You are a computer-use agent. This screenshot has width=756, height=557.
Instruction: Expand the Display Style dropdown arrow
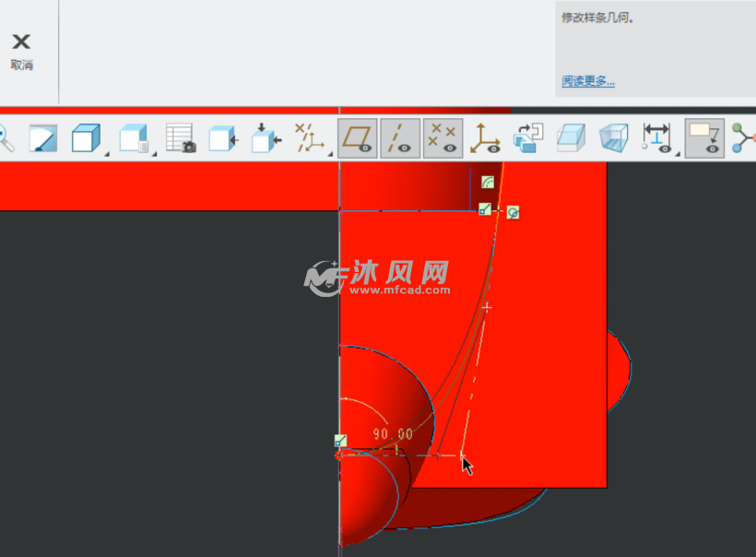tap(107, 154)
